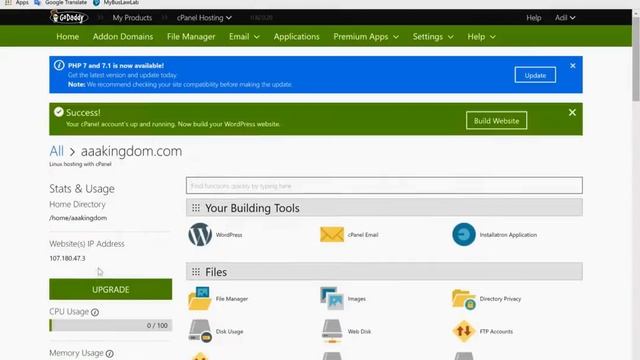The height and width of the screenshot is (360, 640).
Task: Click the Directory Privacy text link
Action: 500,299
